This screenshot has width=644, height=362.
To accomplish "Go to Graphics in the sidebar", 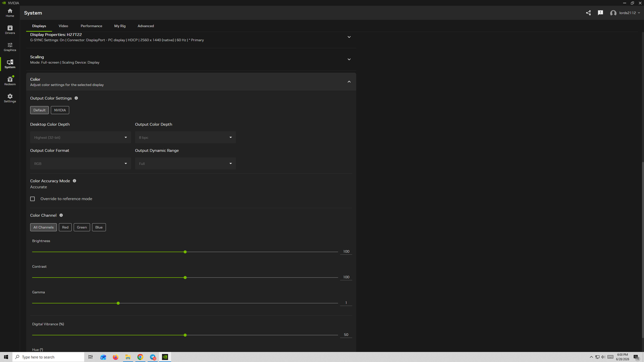I will pos(10,47).
